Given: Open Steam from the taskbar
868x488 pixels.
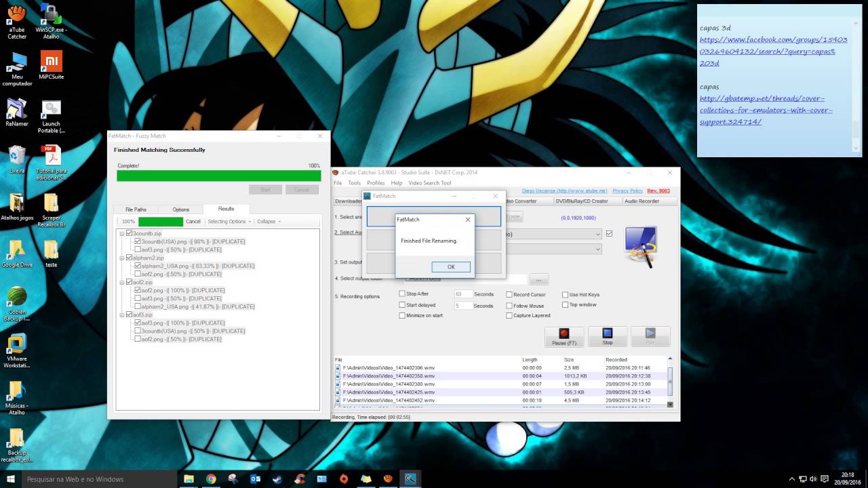Looking at the screenshot, I should pos(277,479).
